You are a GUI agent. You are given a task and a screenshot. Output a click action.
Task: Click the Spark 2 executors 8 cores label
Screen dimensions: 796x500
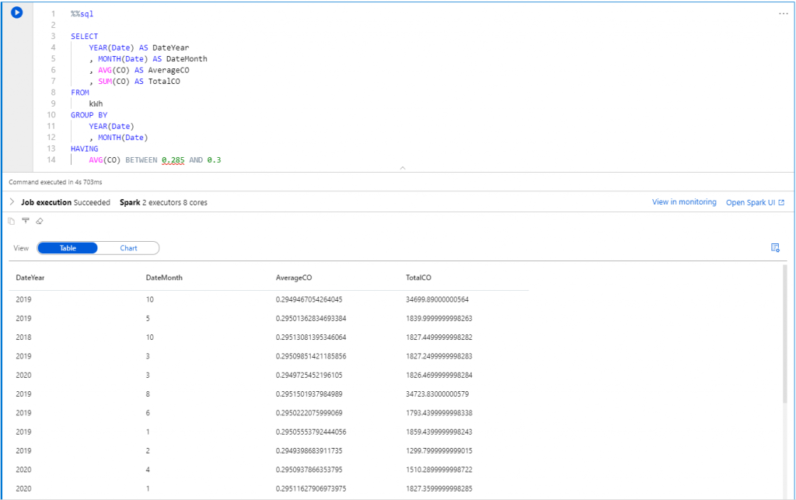pyautogui.click(x=163, y=203)
